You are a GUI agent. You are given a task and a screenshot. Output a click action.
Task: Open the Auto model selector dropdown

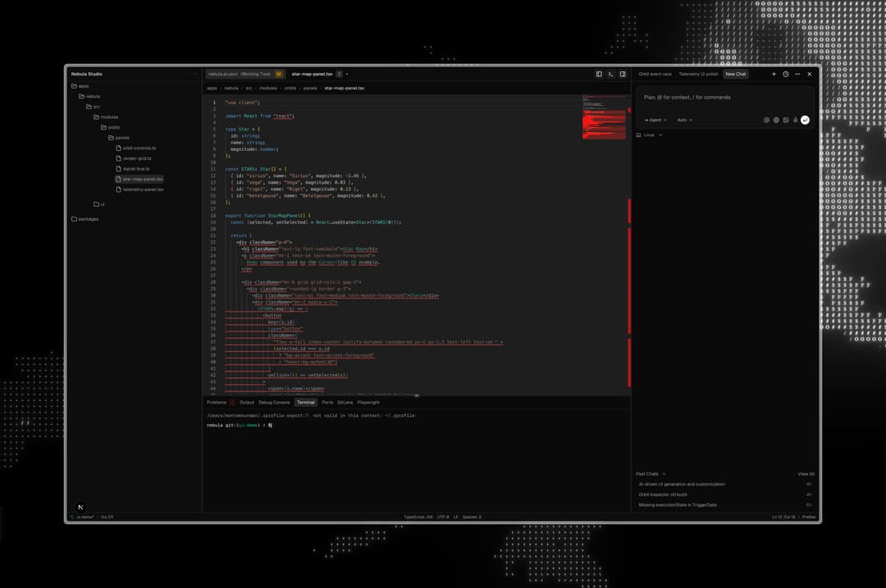point(686,120)
